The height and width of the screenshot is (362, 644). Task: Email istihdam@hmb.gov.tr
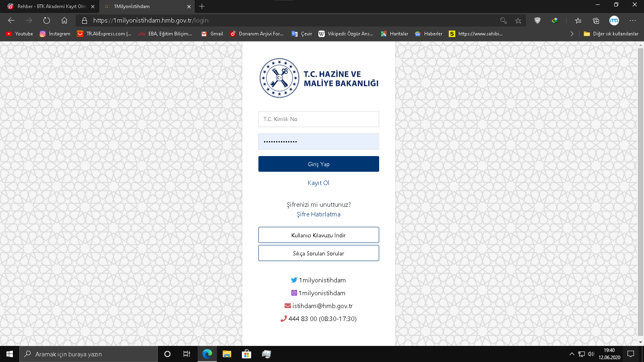(x=318, y=306)
